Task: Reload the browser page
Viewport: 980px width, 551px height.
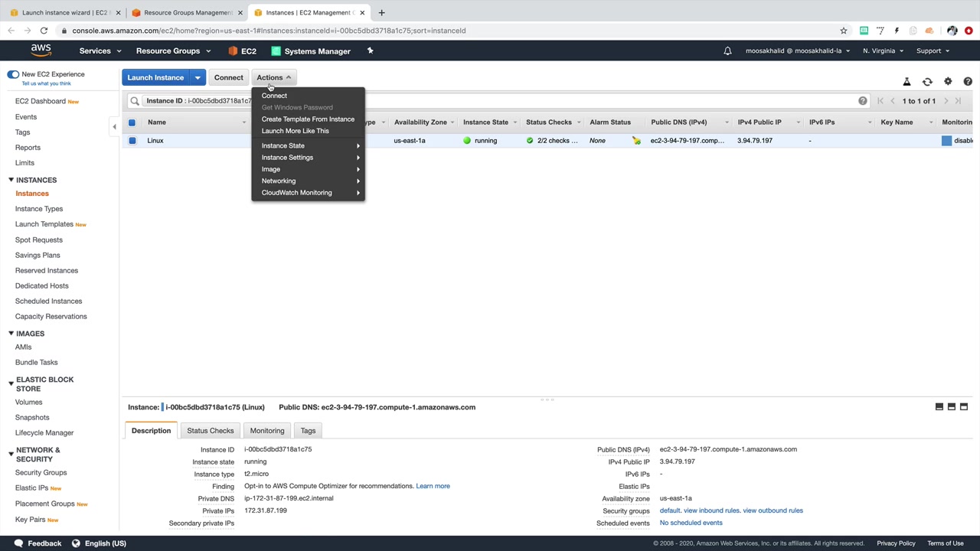Action: (x=44, y=31)
